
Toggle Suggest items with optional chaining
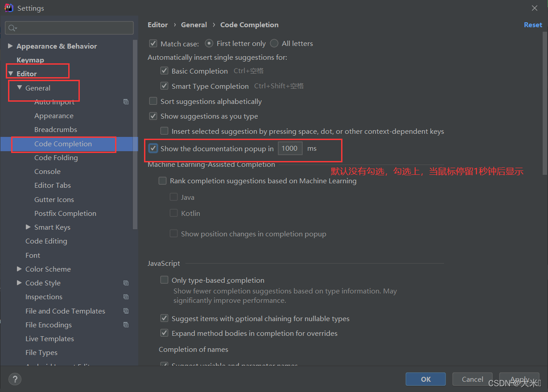pyautogui.click(x=164, y=318)
